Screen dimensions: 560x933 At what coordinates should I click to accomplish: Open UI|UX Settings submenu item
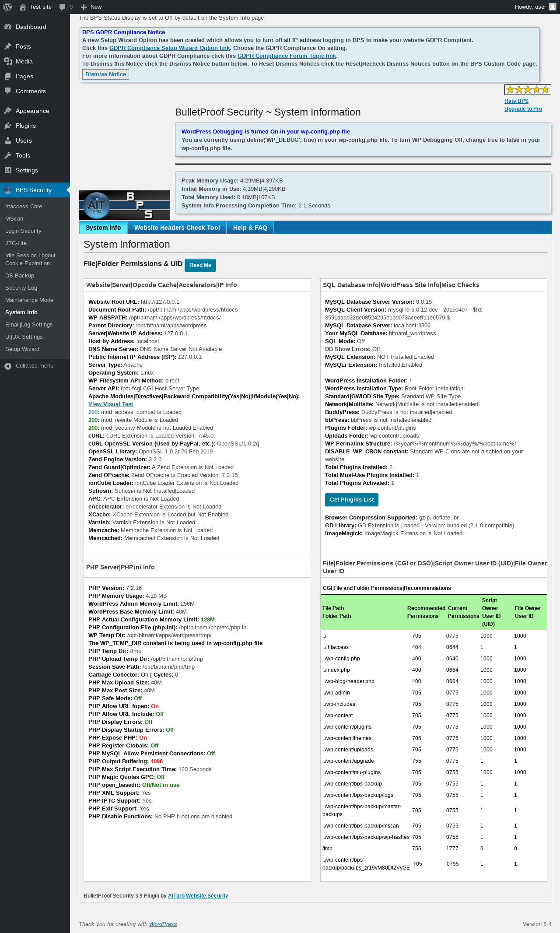[24, 337]
